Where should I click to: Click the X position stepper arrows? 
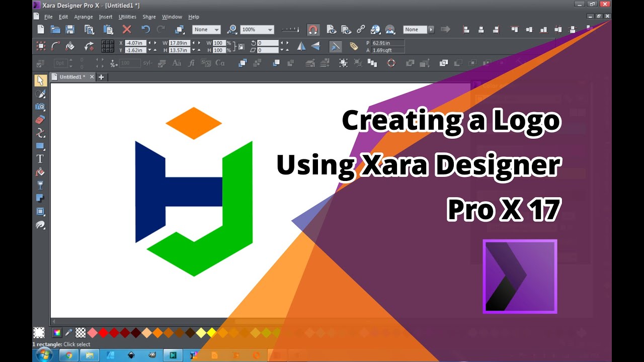pos(152,43)
